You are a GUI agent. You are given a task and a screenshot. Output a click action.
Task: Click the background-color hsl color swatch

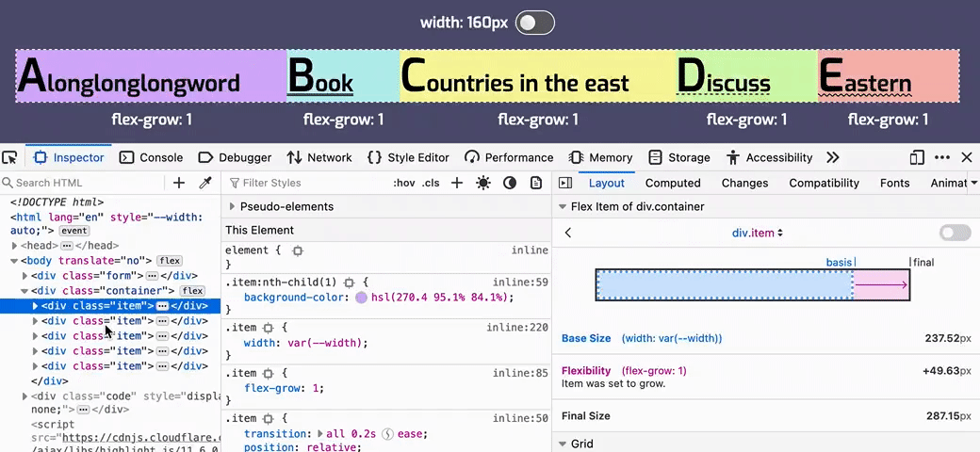click(361, 298)
